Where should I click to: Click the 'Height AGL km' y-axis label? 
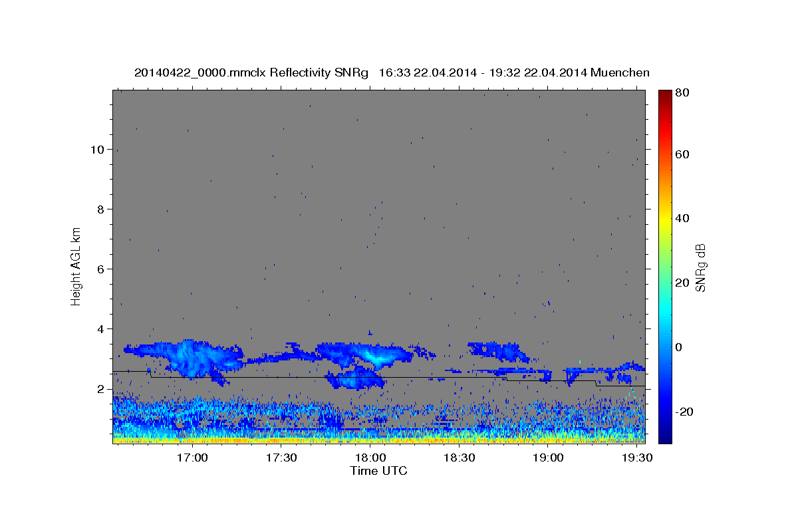[76, 266]
